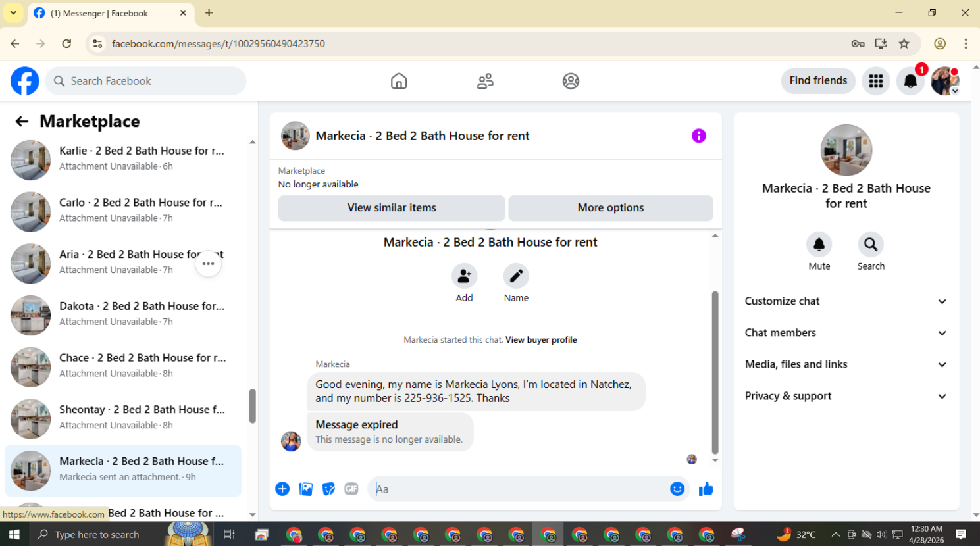Screen dimensions: 980x546
Task: Search in conversation magnifier icon
Action: tap(871, 244)
